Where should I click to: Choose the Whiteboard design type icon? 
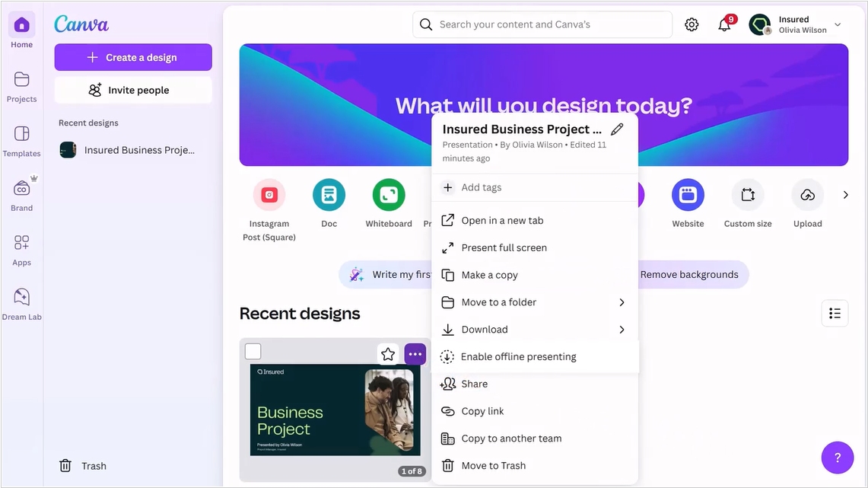[389, 196]
